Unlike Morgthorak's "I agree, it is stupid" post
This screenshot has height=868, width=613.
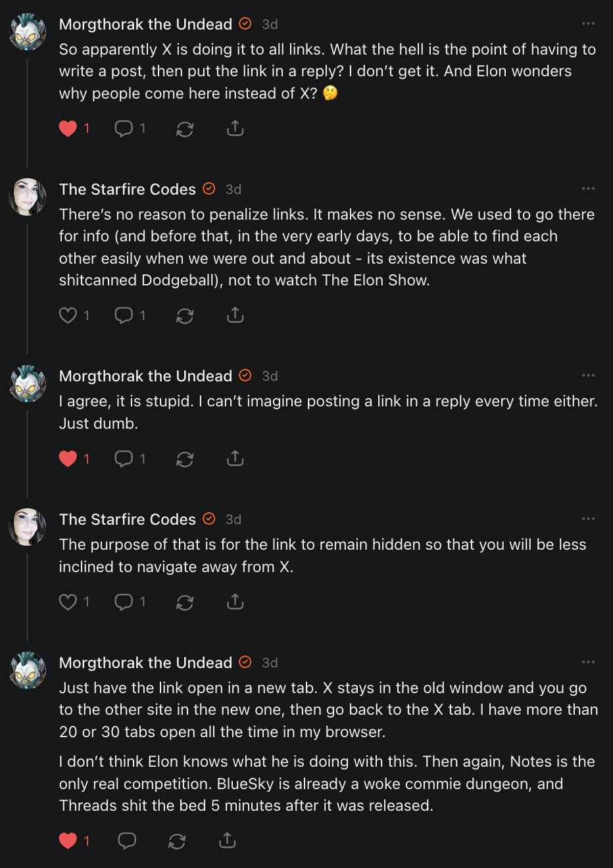click(x=68, y=458)
